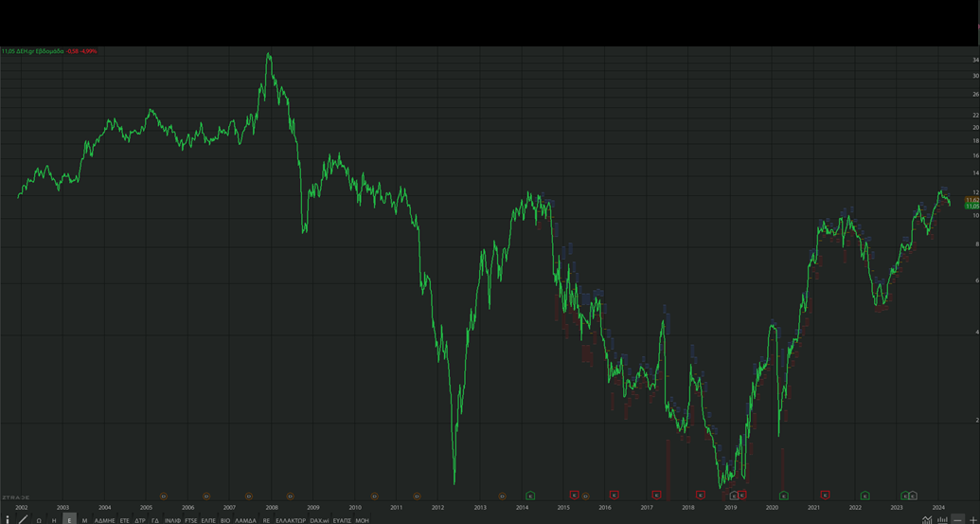This screenshot has height=524, width=980.
Task: Click the 2002 year label on time axis
Action: (21, 508)
